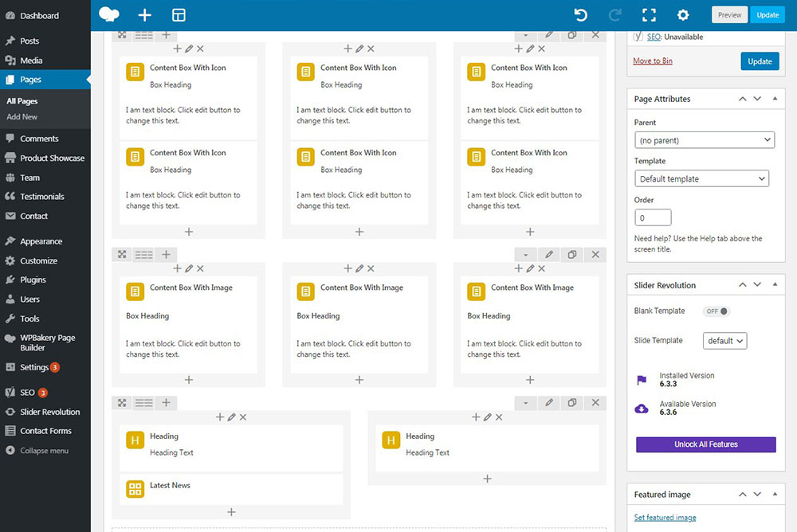
Task: Move the Page Attributes panel up
Action: pos(743,99)
